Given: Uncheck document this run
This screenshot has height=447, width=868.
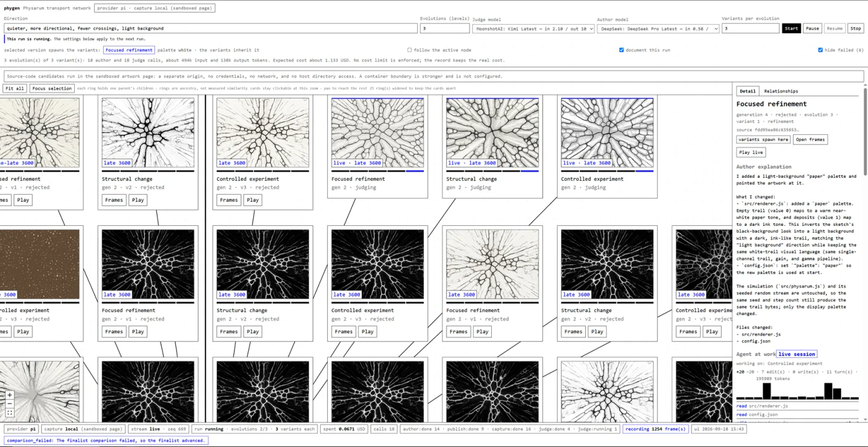Looking at the screenshot, I should tap(621, 50).
